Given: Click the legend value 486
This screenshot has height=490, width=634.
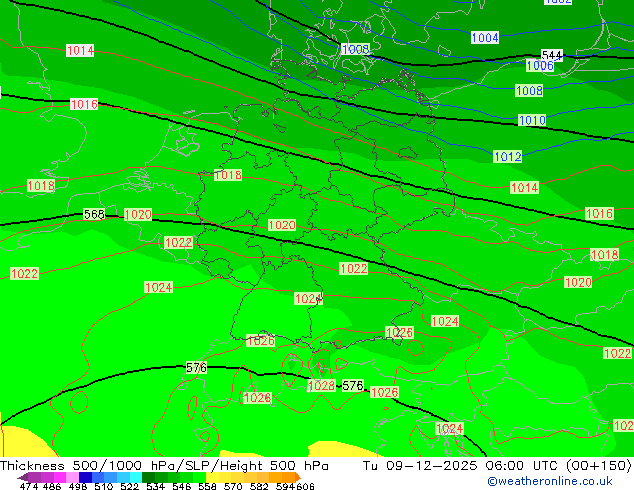Looking at the screenshot, I should point(52,486).
